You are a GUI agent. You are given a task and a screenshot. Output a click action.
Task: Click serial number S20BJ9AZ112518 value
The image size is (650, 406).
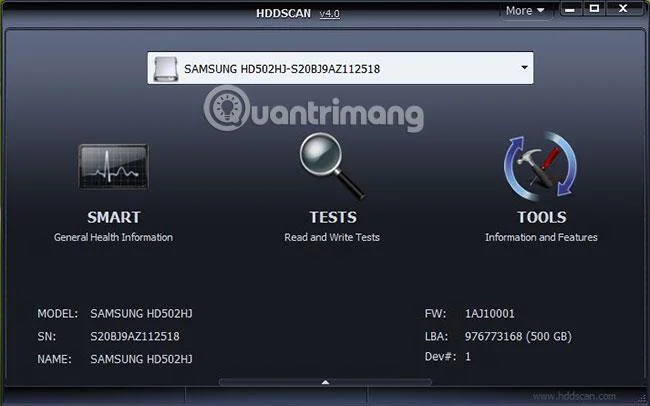[x=135, y=336]
